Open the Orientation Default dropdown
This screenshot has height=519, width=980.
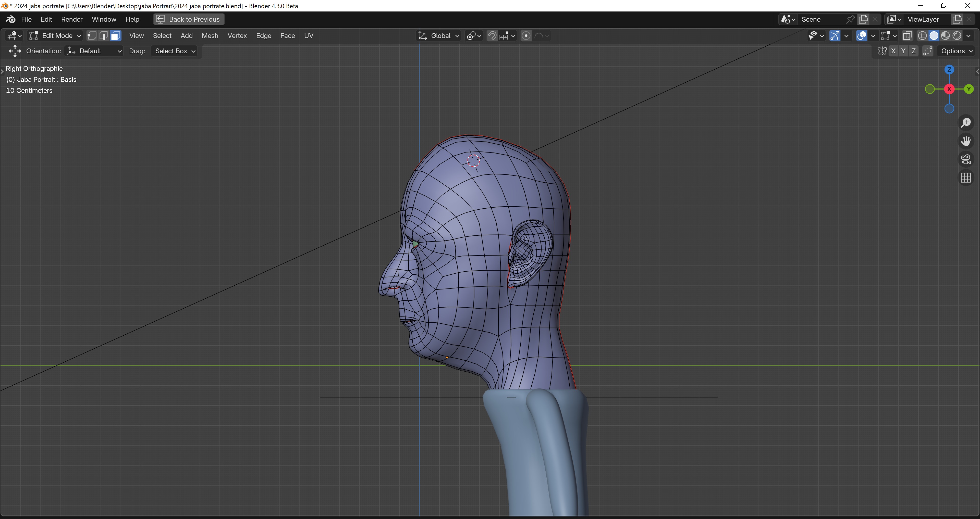tap(94, 50)
